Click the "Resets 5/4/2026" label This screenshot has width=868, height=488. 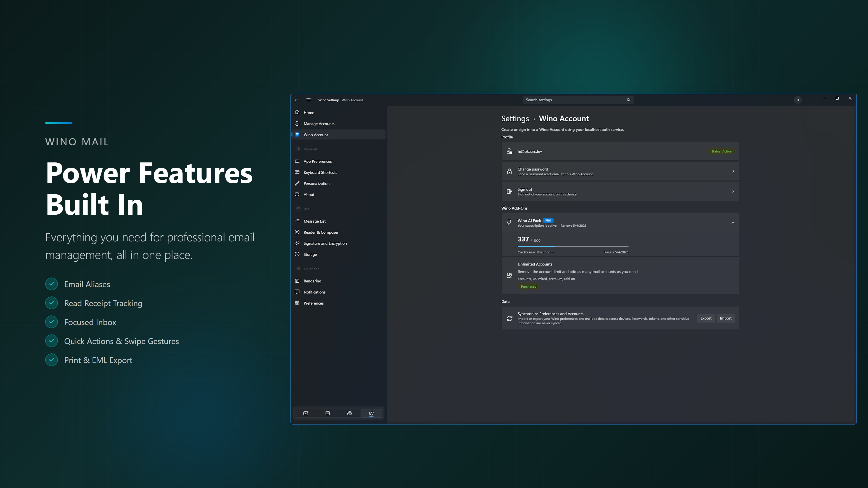click(x=616, y=252)
